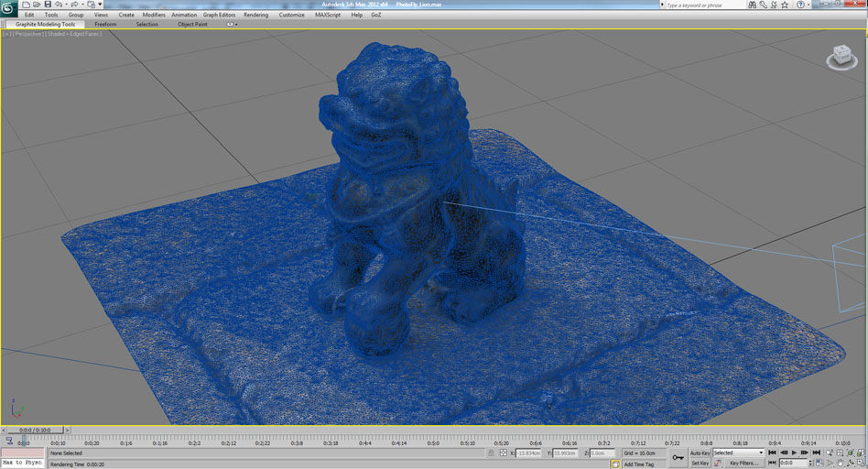Save the scene with the floppy disk icon

click(48, 5)
